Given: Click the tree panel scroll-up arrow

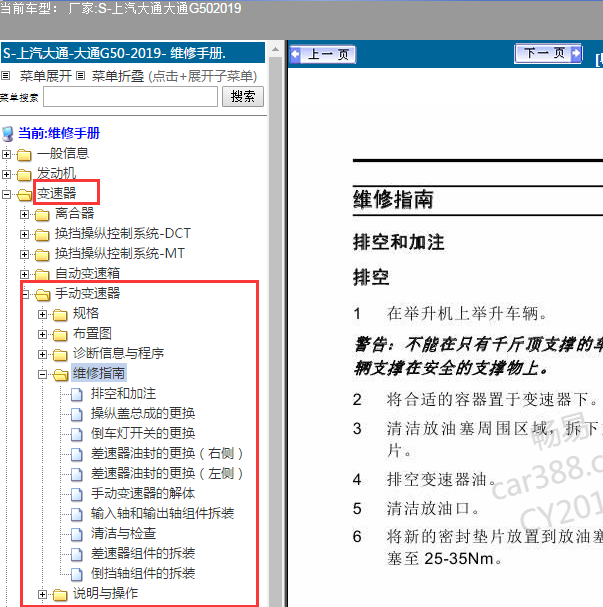Looking at the screenshot, I should (276, 50).
